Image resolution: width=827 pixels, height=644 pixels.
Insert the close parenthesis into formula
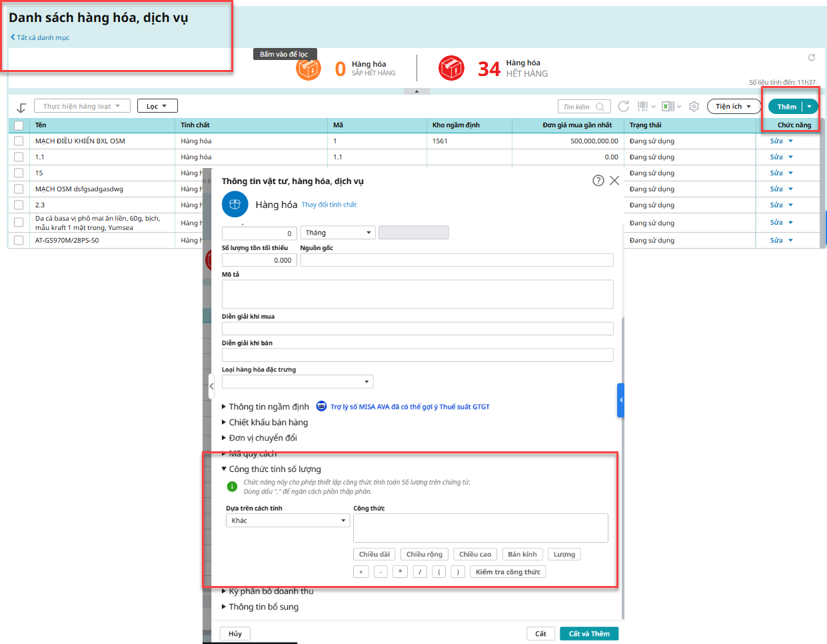pyautogui.click(x=458, y=572)
